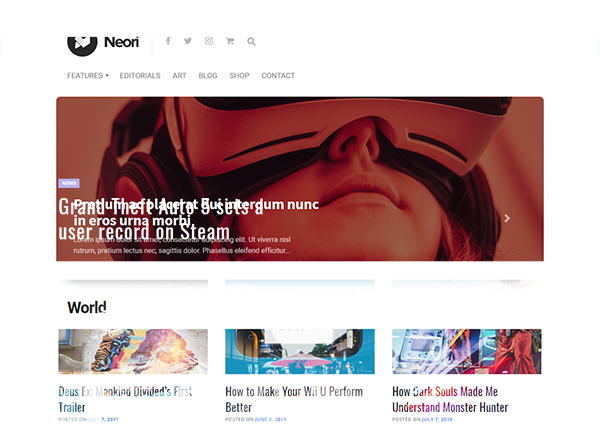Click the search magnifier icon
600x440 pixels.
click(251, 41)
